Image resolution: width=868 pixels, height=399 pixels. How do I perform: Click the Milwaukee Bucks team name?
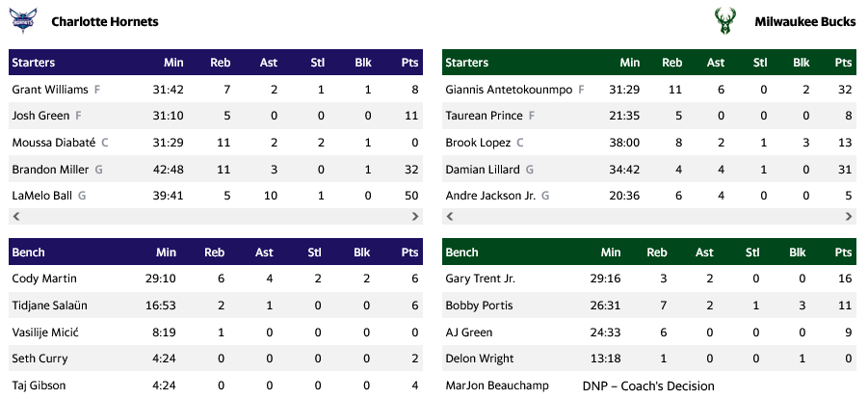(804, 21)
